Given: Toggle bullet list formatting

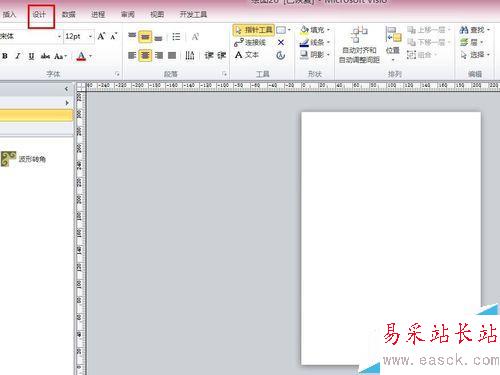Looking at the screenshot, I should click(176, 37).
